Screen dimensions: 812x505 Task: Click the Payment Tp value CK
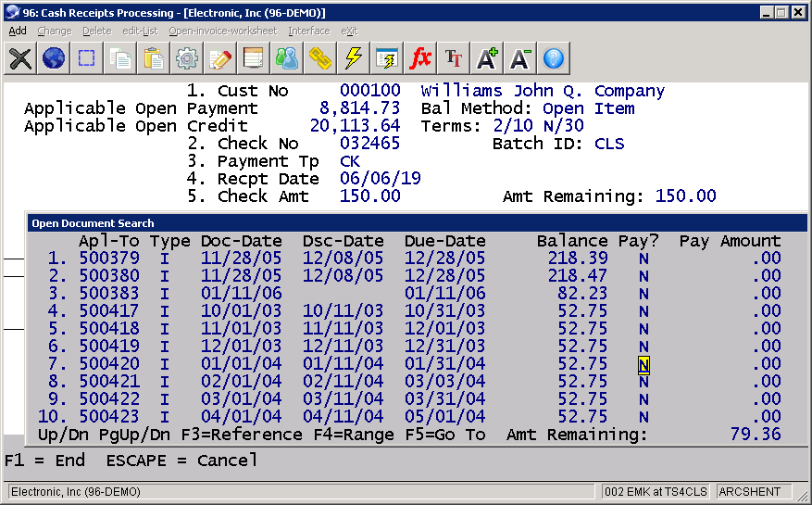point(350,161)
